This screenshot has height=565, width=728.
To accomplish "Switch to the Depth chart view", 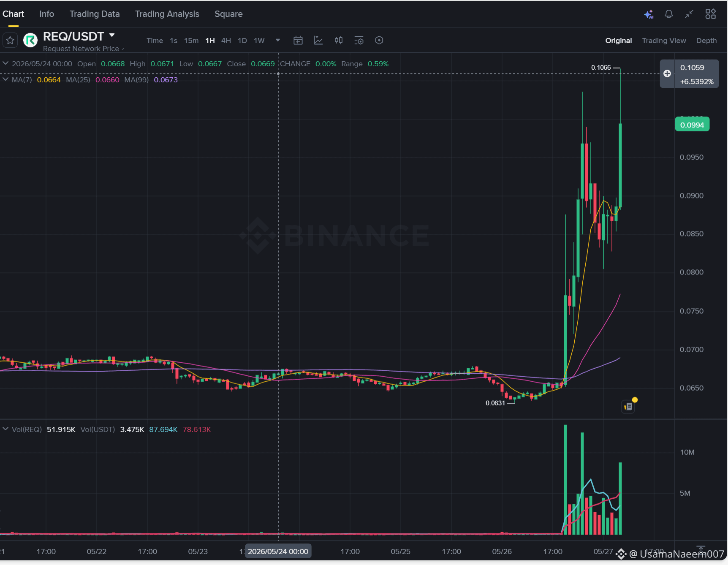I will coord(706,41).
